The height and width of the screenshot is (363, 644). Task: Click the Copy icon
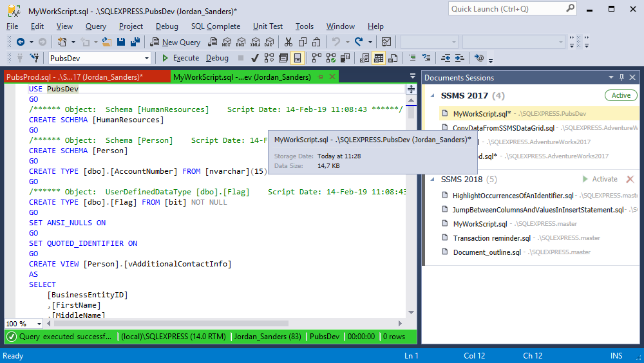(303, 42)
